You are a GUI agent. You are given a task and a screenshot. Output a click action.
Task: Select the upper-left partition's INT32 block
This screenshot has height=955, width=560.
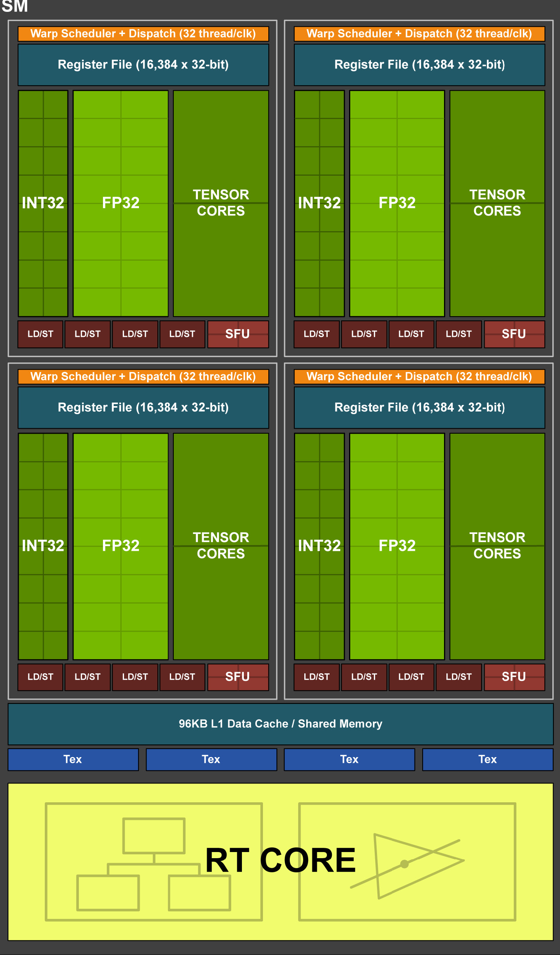point(43,203)
